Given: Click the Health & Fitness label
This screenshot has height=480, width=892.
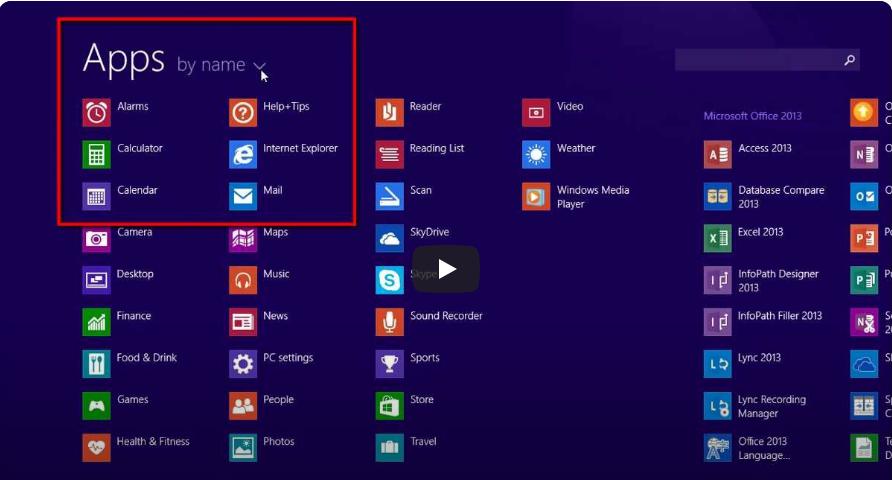Looking at the screenshot, I should 153,441.
